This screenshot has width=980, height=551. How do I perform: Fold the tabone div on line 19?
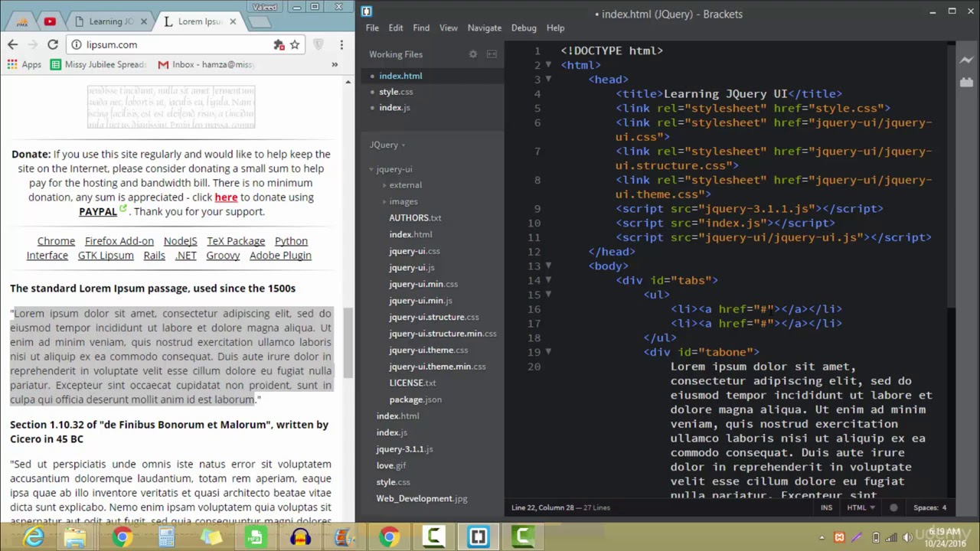click(548, 352)
